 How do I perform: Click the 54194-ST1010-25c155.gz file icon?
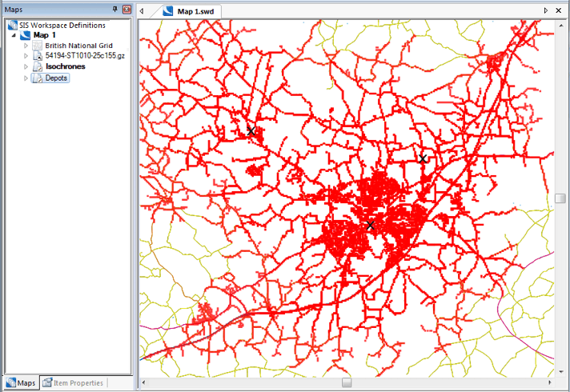tap(38, 57)
